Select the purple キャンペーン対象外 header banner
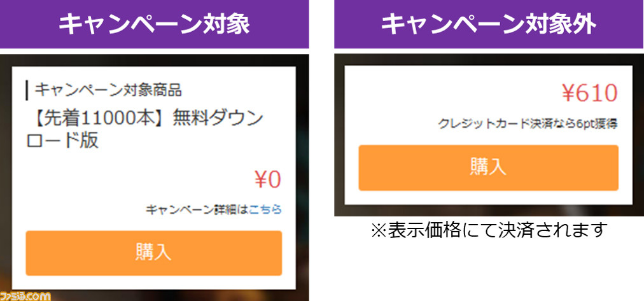Image resolution: width=644 pixels, height=301 pixels. tap(489, 24)
